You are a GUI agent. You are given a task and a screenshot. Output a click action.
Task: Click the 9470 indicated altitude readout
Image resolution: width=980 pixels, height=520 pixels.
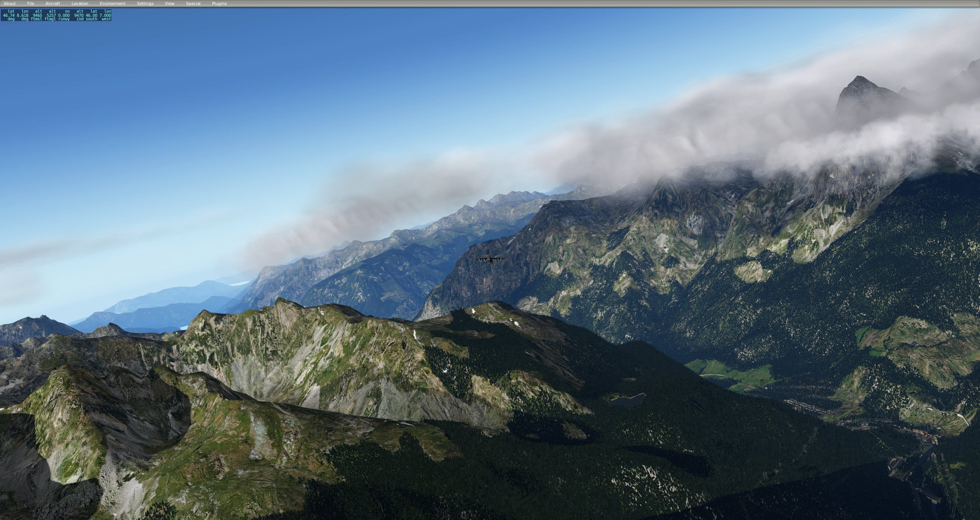79,15
